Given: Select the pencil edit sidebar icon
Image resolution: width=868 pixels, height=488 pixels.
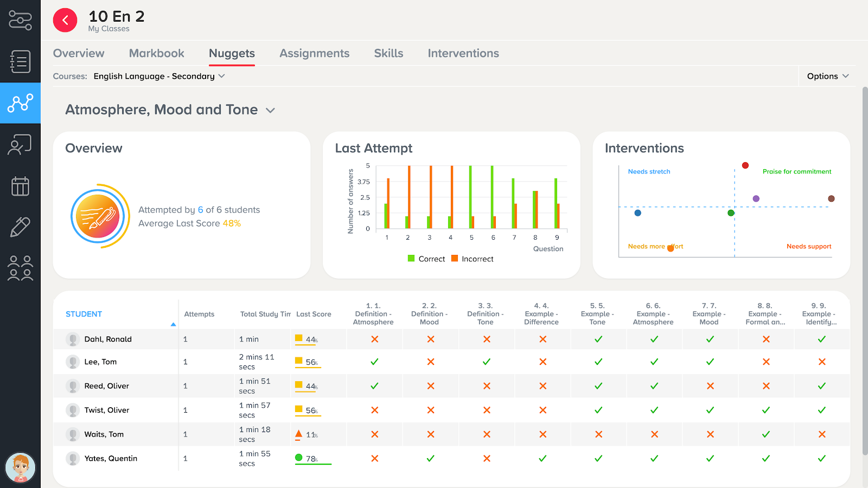Looking at the screenshot, I should point(20,227).
